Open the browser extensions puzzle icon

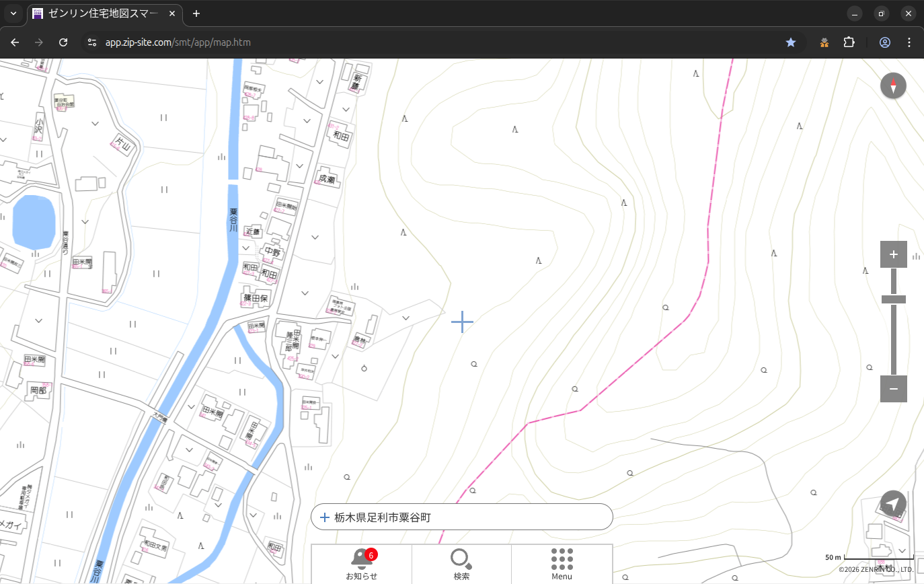849,42
